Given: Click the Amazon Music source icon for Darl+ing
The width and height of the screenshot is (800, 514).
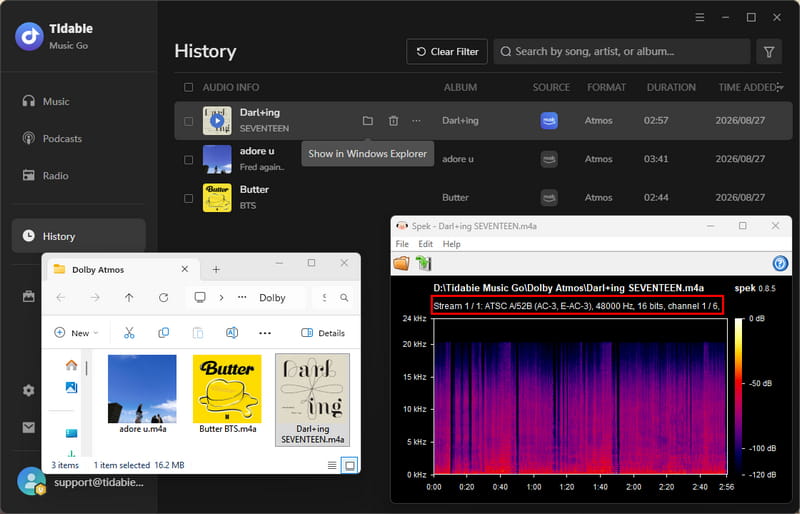Looking at the screenshot, I should (549, 121).
